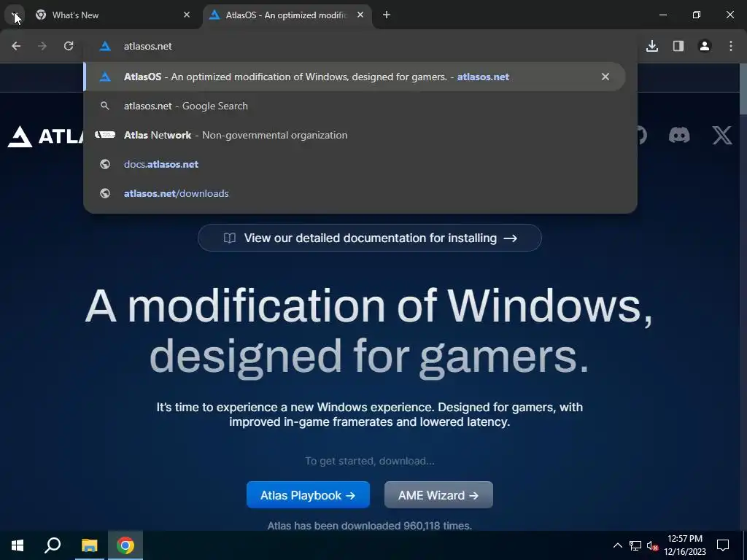Select the AtlasOS suggestion in omnibox
This screenshot has width=747, height=560.
[355, 77]
